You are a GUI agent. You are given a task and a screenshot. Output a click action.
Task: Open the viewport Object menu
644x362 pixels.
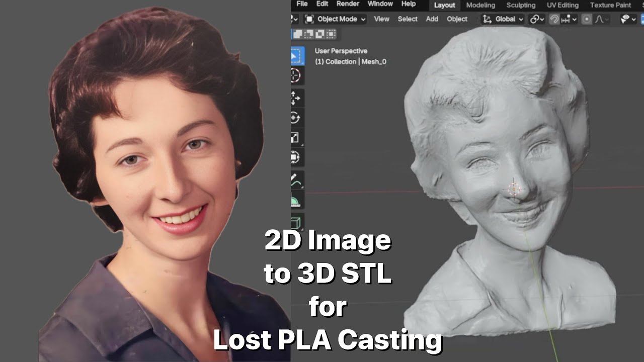(457, 19)
